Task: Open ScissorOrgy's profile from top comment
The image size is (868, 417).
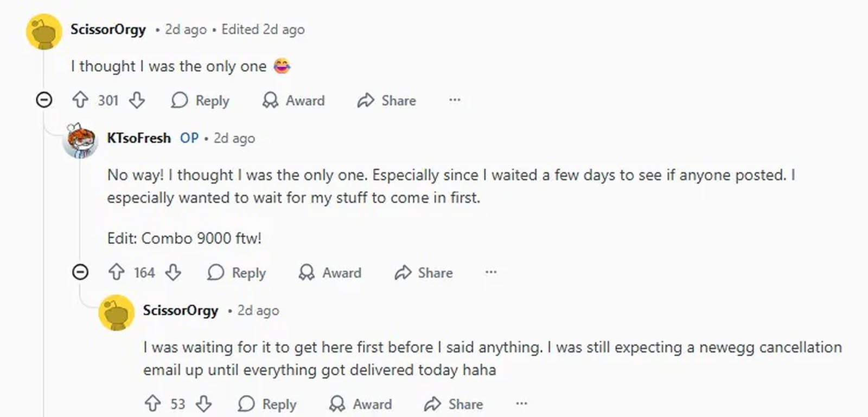Action: (108, 29)
